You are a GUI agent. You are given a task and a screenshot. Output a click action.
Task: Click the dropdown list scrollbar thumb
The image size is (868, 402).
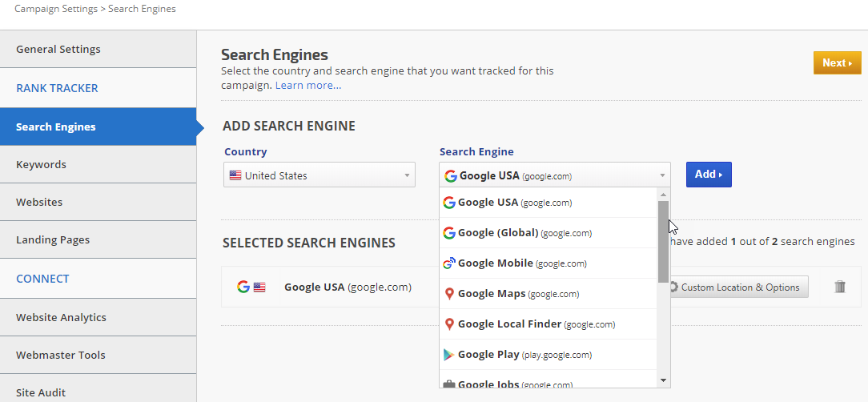663,240
